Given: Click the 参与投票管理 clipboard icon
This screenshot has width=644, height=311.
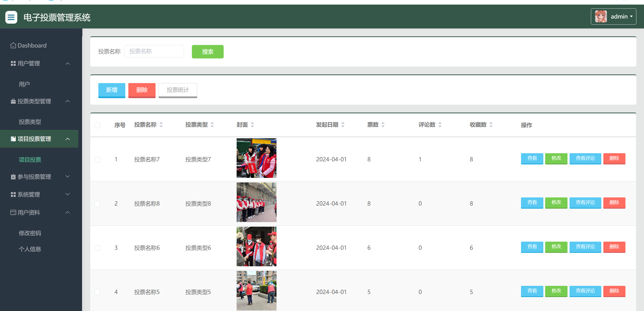Looking at the screenshot, I should point(13,177).
